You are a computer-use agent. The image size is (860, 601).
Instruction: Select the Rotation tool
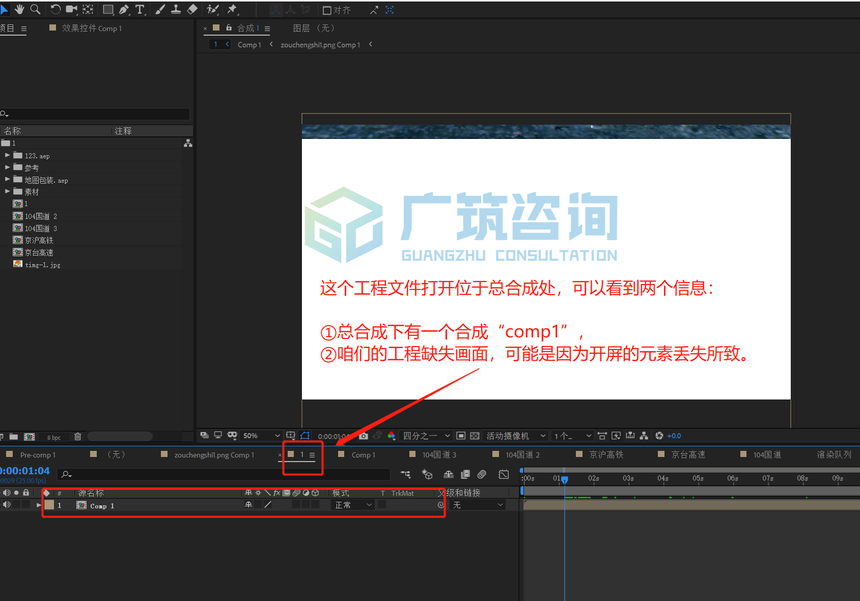coord(55,9)
